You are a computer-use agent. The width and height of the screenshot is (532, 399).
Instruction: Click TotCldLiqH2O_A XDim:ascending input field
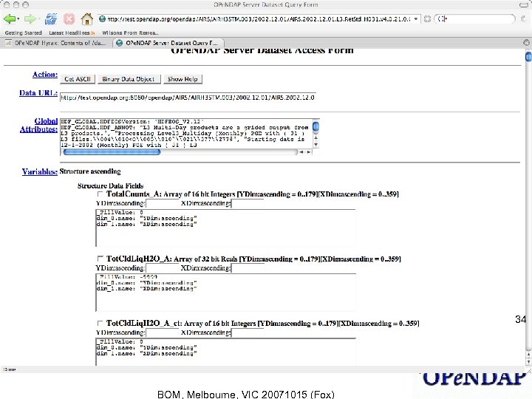click(248, 268)
